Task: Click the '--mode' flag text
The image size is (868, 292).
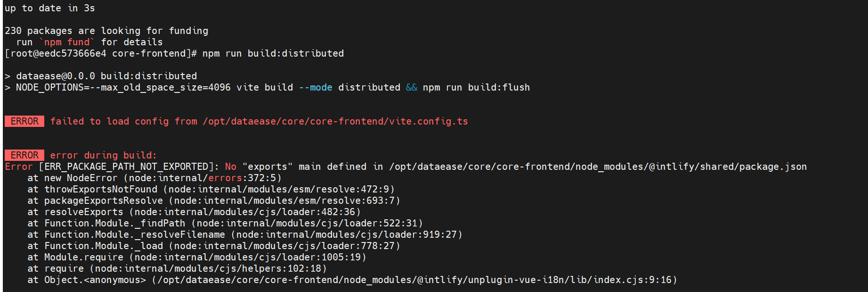Action: point(316,87)
